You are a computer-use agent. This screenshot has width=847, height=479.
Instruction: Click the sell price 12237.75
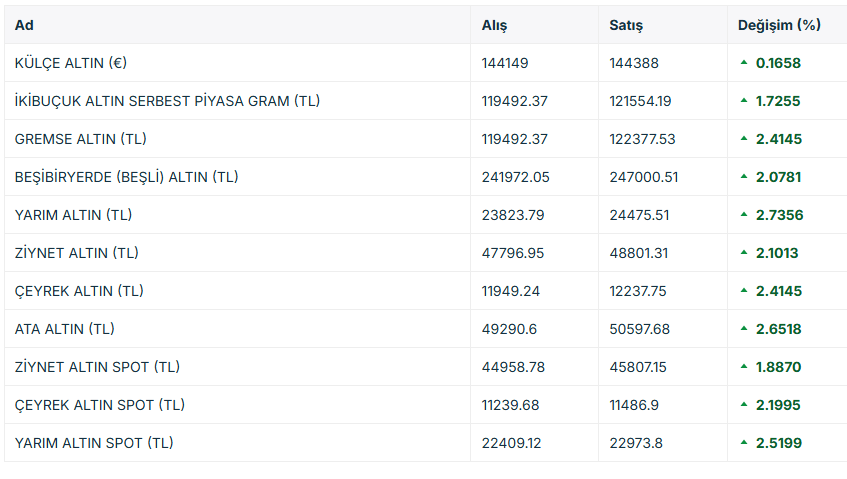[x=638, y=291]
